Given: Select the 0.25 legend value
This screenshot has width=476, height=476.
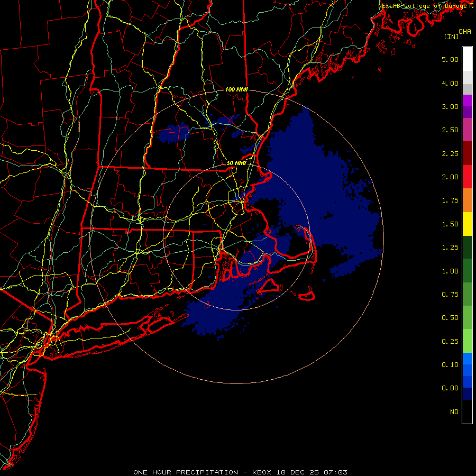Looking at the screenshot, I should coord(450,342).
